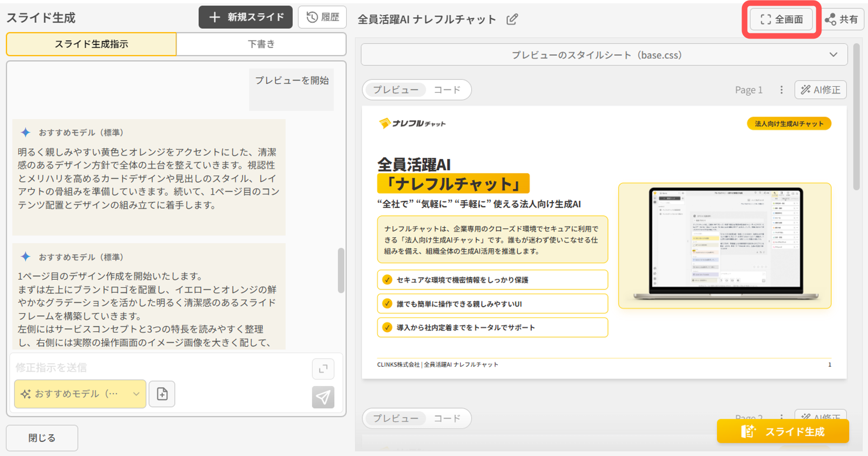Click the preview pane vertical scrollbar
This screenshot has width=868, height=456.
857,118
